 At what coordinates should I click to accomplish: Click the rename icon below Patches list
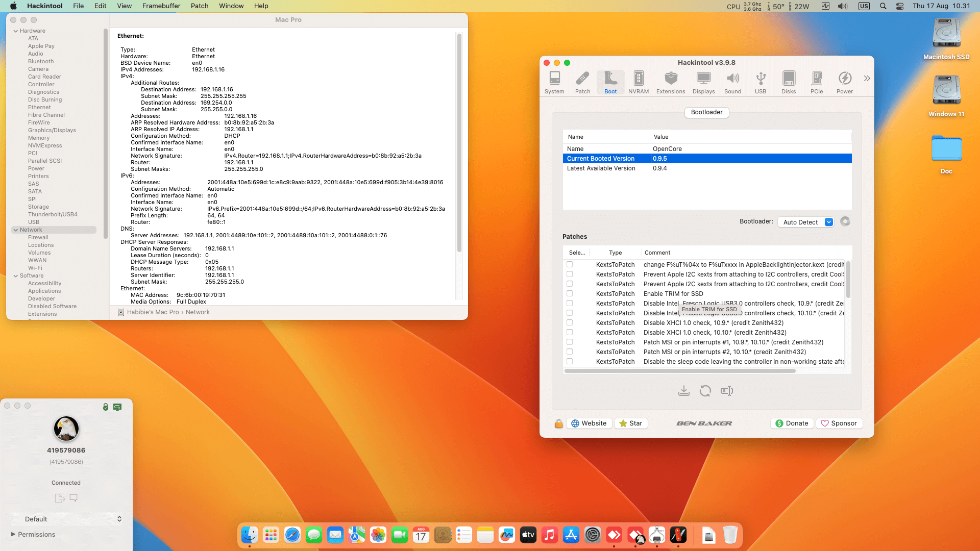click(x=727, y=391)
